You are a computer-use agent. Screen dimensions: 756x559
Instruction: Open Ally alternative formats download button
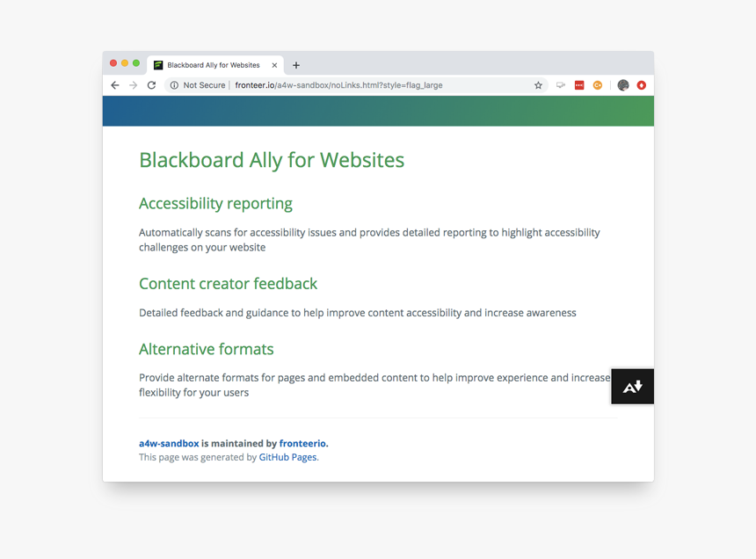coord(632,387)
